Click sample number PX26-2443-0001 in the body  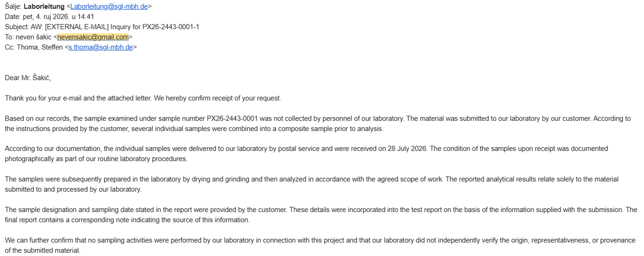coord(232,119)
